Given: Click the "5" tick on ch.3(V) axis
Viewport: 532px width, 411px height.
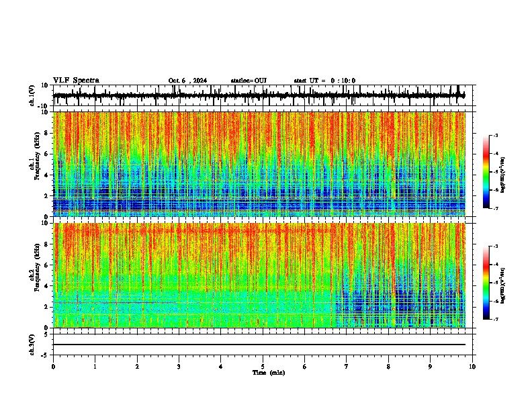Looking at the screenshot, I should 46,334.
